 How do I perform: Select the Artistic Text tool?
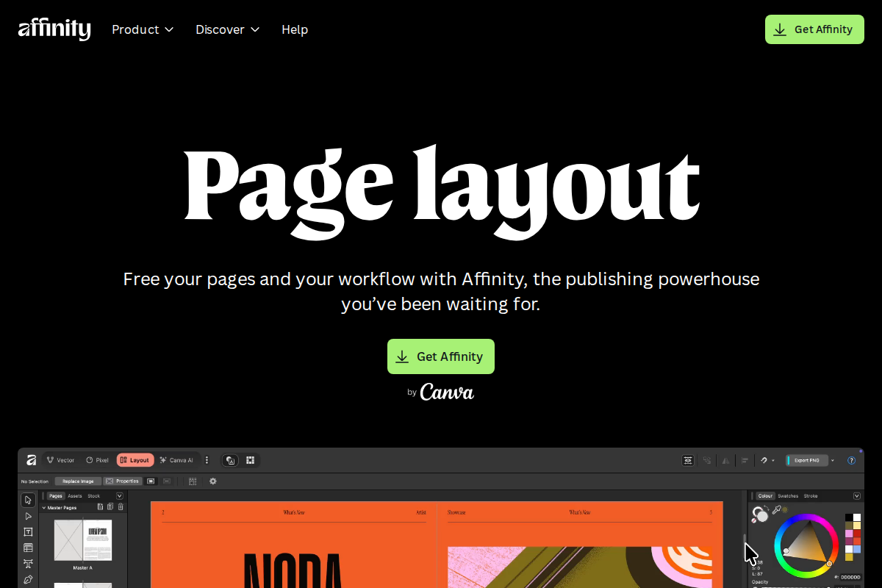coord(28,564)
